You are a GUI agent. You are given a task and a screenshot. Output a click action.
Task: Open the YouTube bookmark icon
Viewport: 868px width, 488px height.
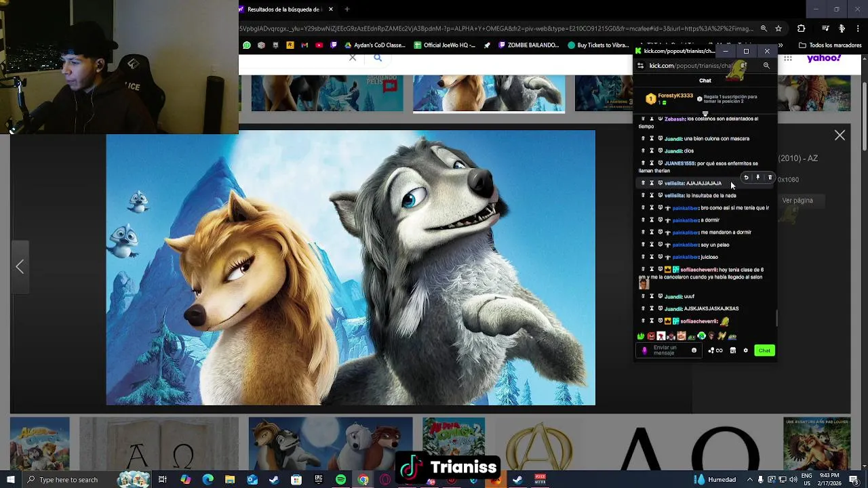tap(319, 45)
